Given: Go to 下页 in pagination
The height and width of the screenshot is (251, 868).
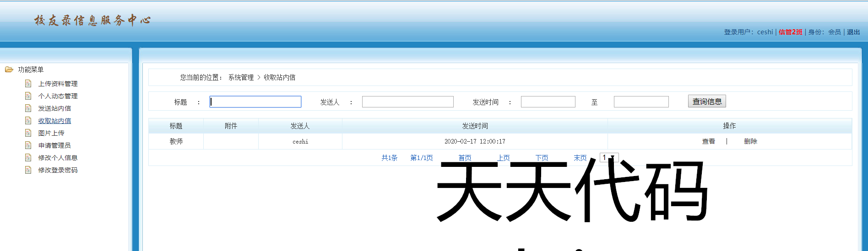Looking at the screenshot, I should [542, 158].
